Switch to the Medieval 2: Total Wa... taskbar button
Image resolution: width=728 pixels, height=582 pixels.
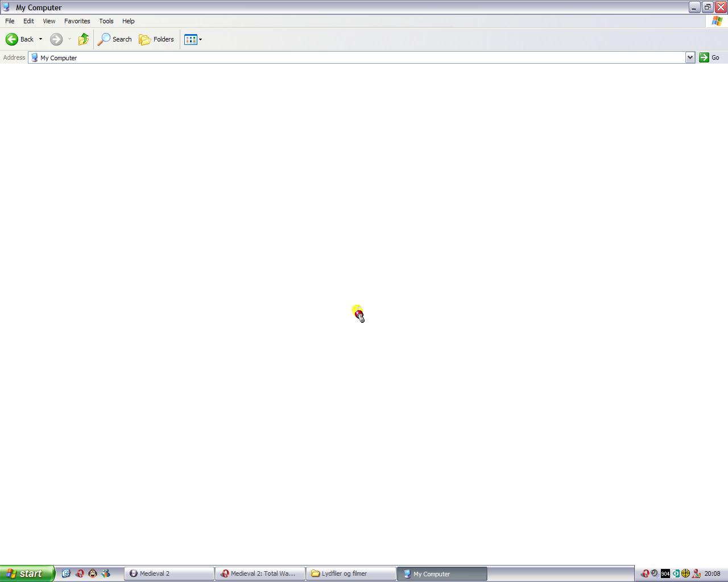[260, 573]
